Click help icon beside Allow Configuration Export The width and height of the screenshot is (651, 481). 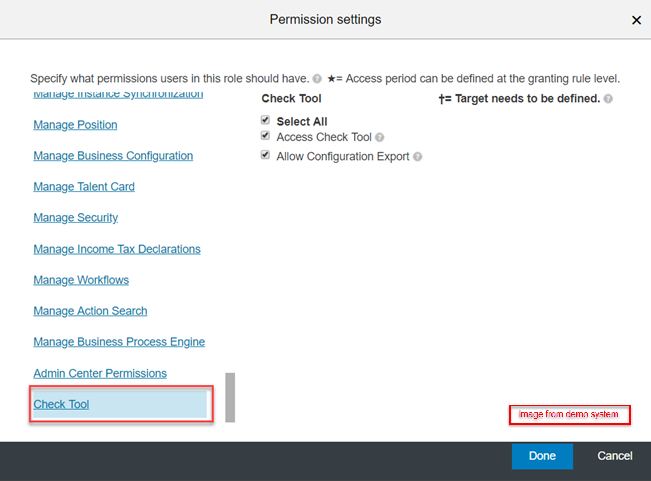coord(418,157)
